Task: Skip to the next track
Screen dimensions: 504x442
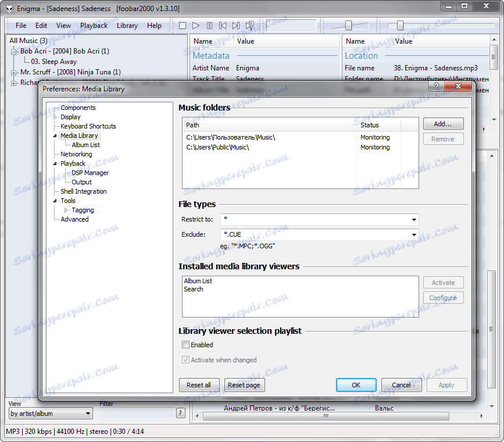Action: [236, 26]
